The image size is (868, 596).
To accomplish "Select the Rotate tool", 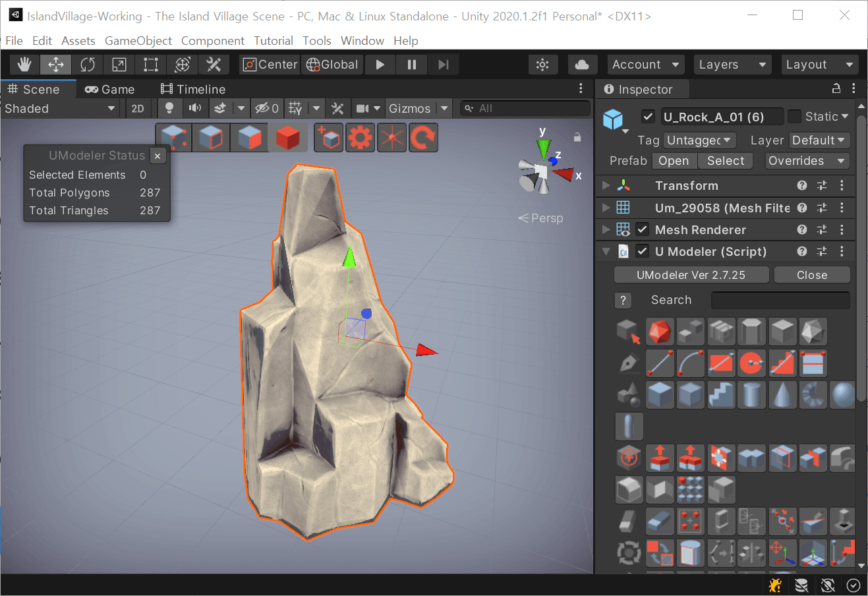I will pos(88,65).
